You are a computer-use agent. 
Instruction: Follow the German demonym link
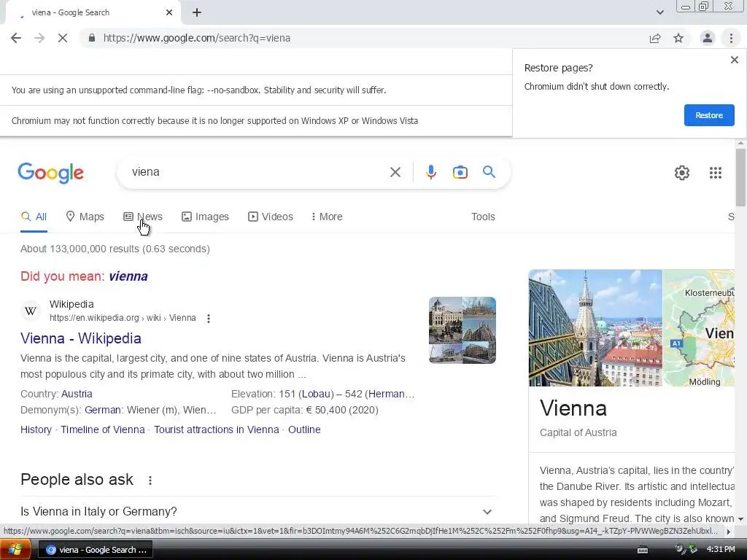(x=102, y=410)
